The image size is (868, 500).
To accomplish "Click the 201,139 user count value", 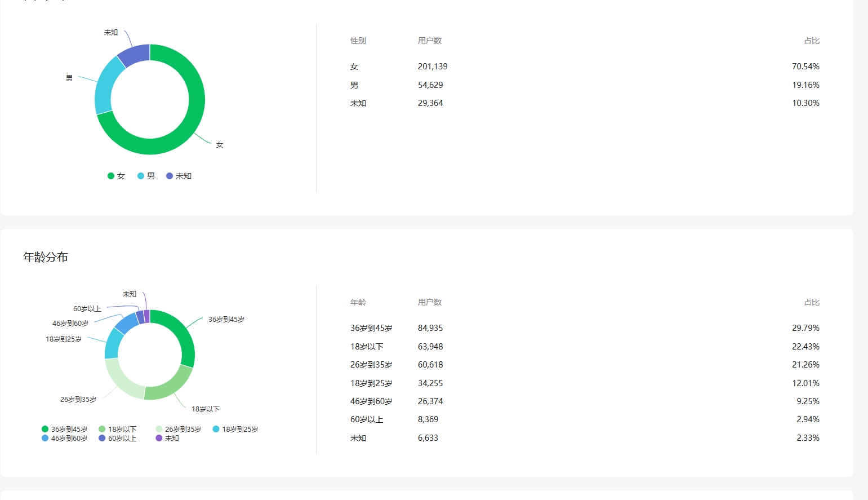I will [433, 67].
